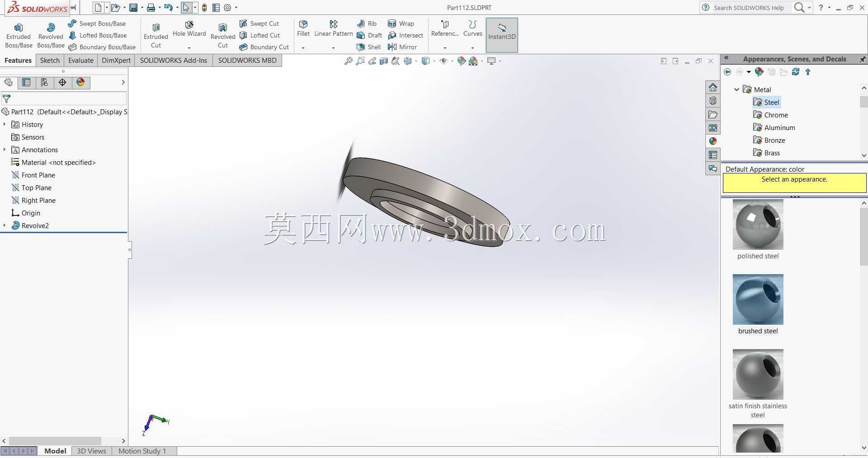The image size is (868, 458).
Task: Expand the Curves dropdown arrow
Action: click(x=472, y=48)
